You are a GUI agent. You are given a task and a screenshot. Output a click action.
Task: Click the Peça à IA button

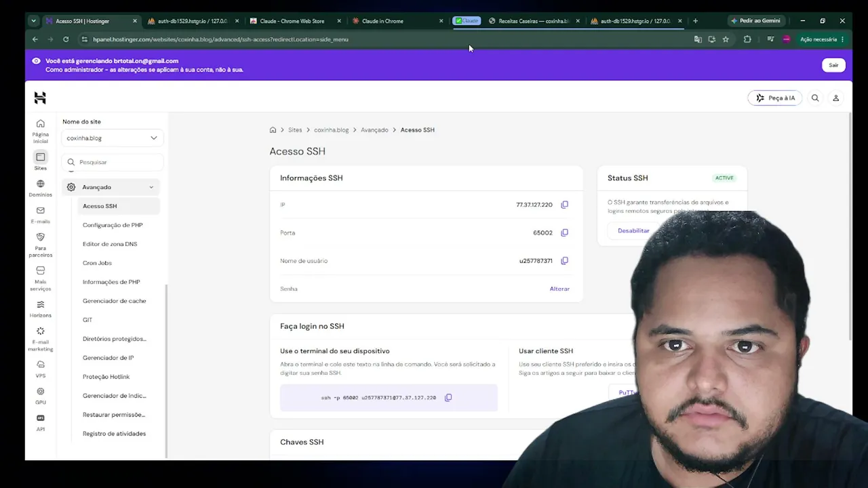coord(776,98)
